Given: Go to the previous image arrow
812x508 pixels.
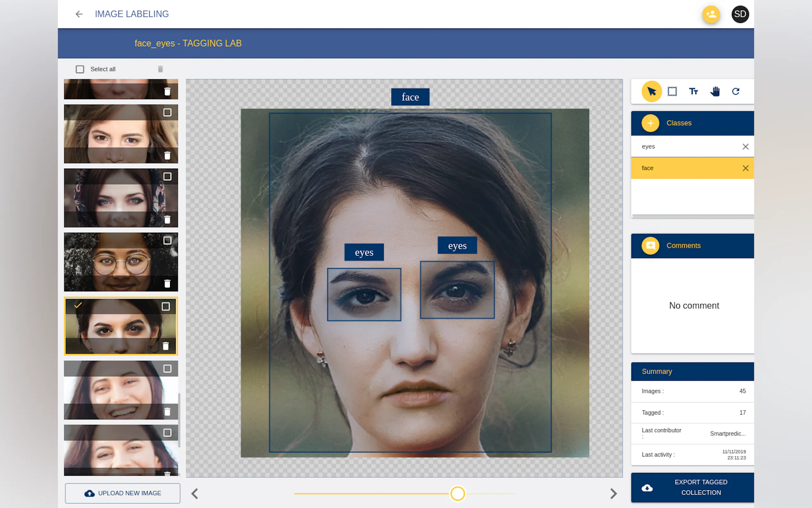Looking at the screenshot, I should coord(195,494).
